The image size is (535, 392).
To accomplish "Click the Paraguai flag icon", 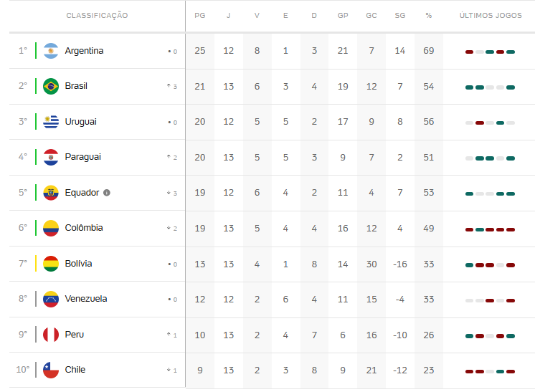I will tap(51, 157).
